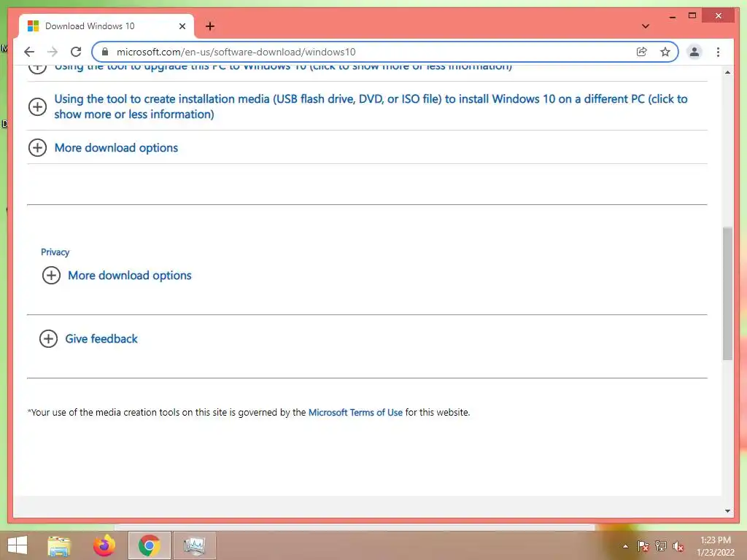Open Action Center flag icon
747x560 pixels.
pos(643,545)
